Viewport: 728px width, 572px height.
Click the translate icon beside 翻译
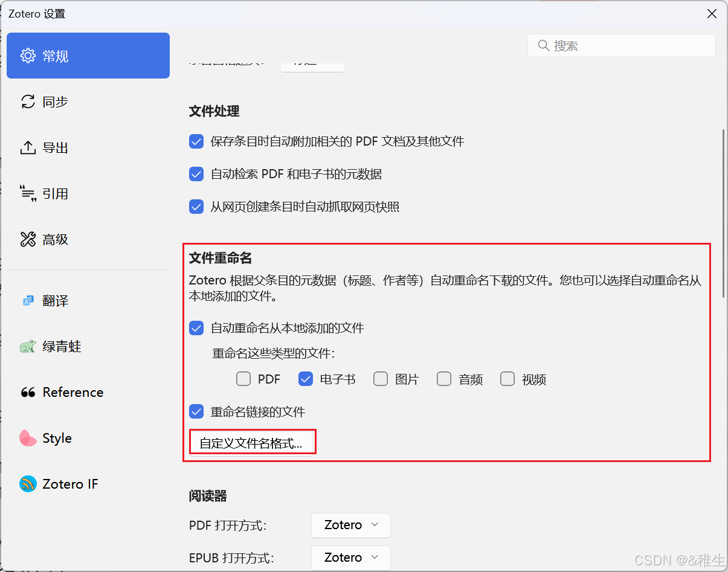[28, 301]
